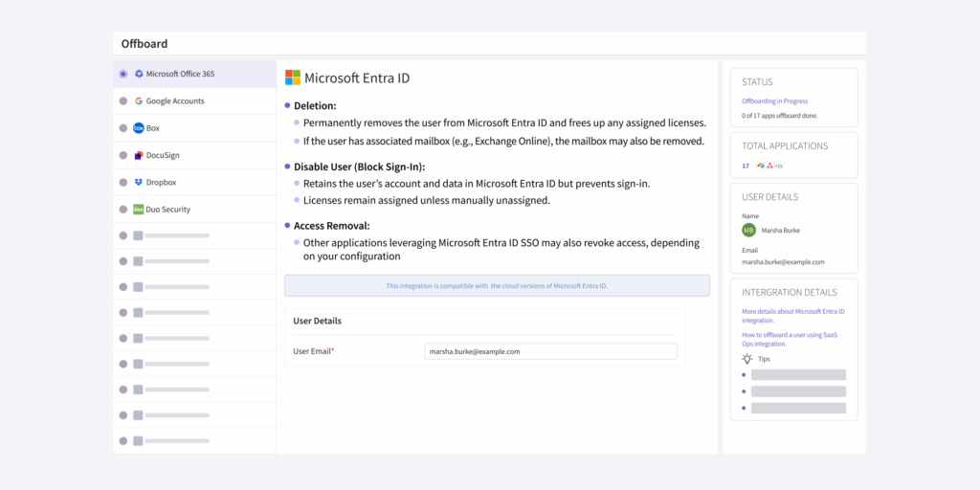Open More details about Microsoft Entra ID link
The width and height of the screenshot is (980, 490).
tap(793, 316)
